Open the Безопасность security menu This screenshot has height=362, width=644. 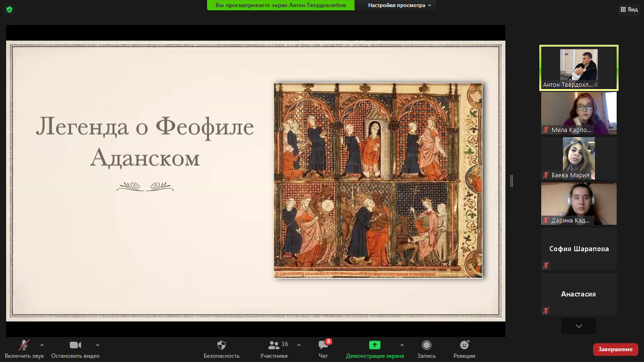(222, 350)
